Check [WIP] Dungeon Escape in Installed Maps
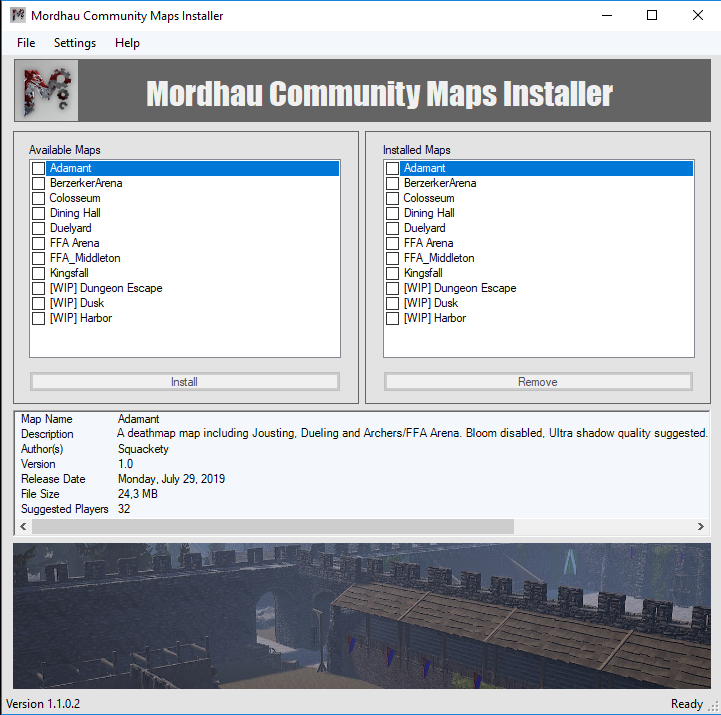 (393, 288)
